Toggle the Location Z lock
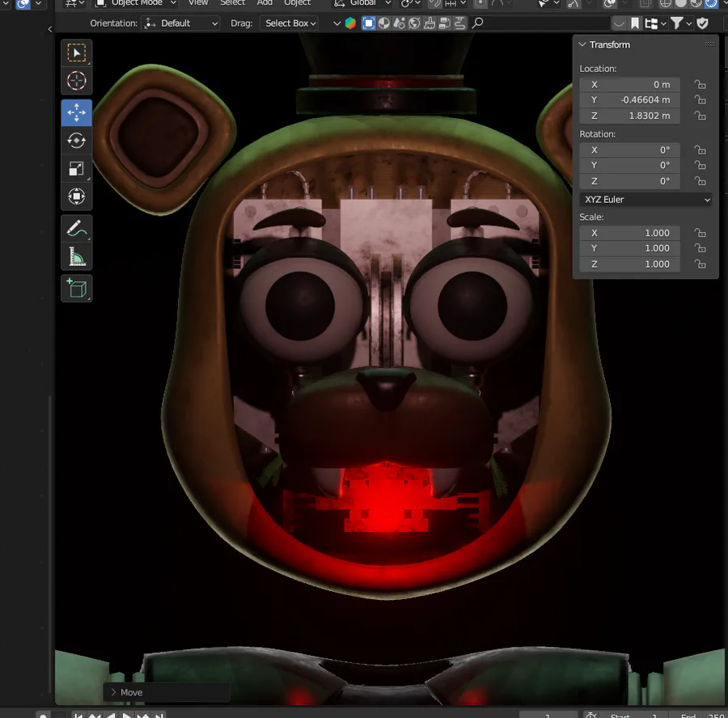 tap(700, 116)
